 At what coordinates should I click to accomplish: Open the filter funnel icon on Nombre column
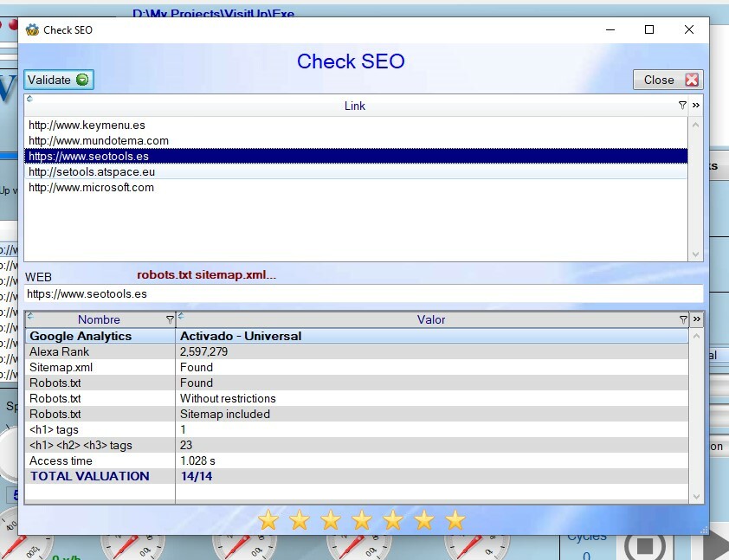click(170, 319)
